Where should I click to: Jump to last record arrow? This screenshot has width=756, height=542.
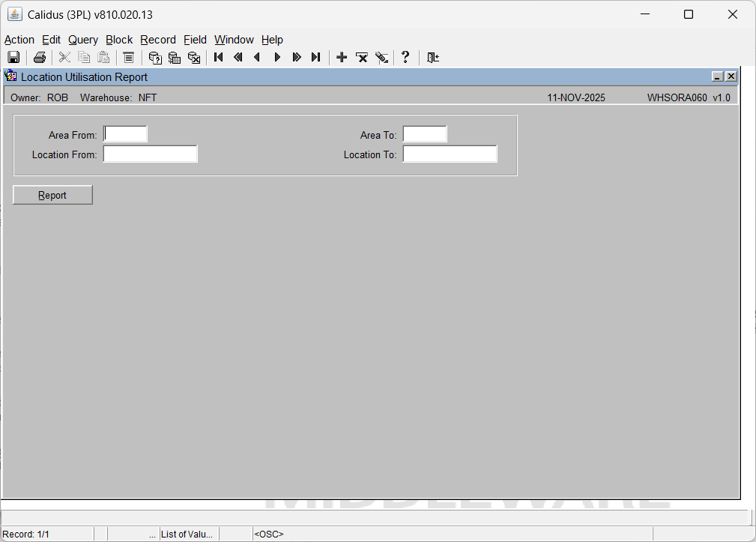315,58
